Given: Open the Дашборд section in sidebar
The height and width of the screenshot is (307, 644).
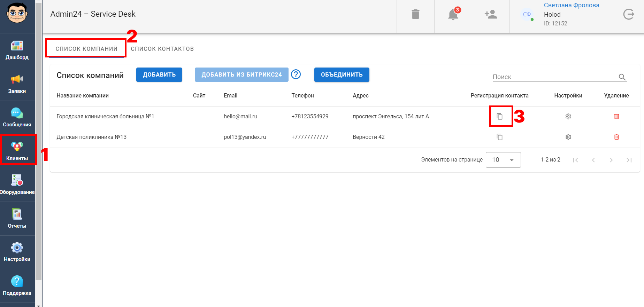Looking at the screenshot, I should [17, 50].
